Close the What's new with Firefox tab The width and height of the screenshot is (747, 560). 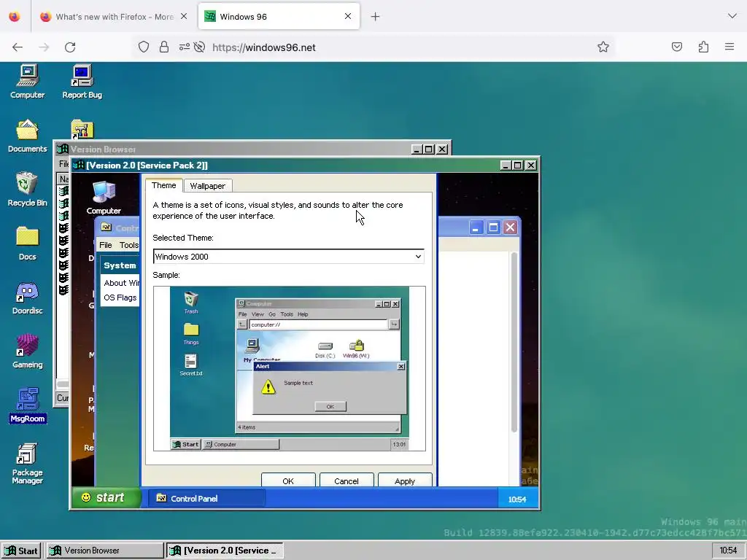point(183,17)
